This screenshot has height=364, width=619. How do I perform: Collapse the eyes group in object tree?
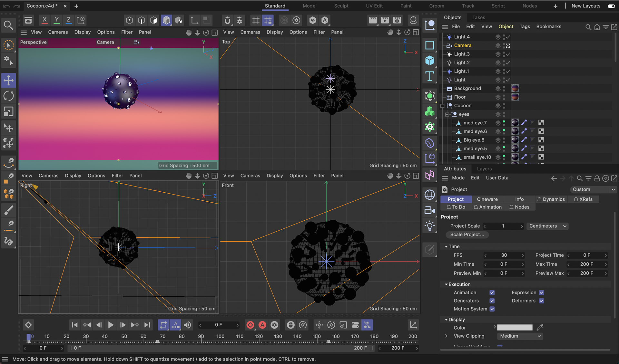(x=447, y=114)
